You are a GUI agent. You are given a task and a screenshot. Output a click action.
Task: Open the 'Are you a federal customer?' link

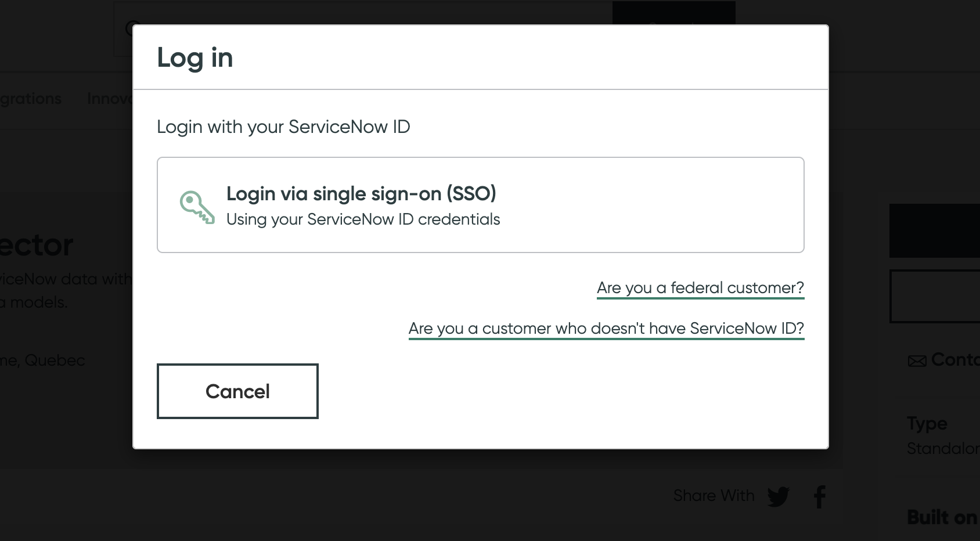click(x=700, y=287)
